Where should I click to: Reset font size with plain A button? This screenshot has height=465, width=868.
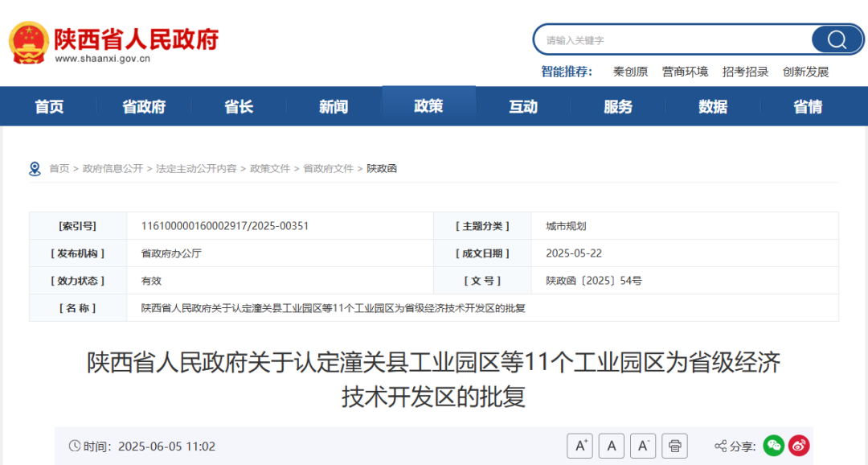click(x=611, y=446)
